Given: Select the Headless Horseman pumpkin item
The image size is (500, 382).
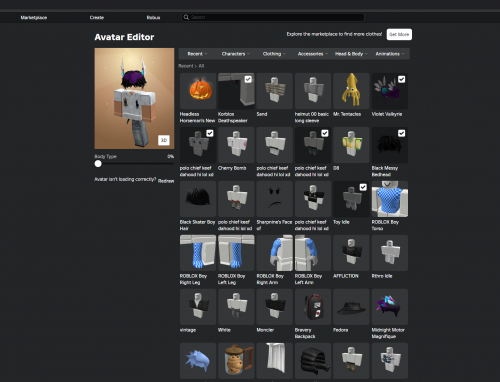Looking at the screenshot, I should pos(198,91).
